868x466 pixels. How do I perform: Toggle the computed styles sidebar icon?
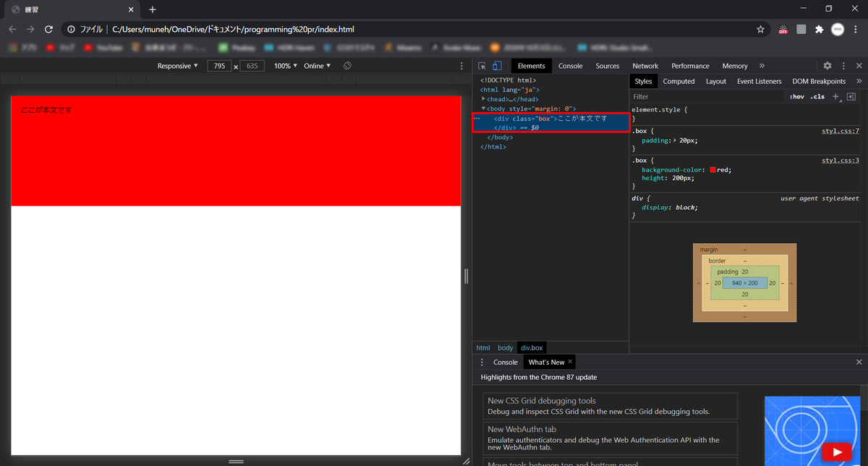click(x=851, y=96)
